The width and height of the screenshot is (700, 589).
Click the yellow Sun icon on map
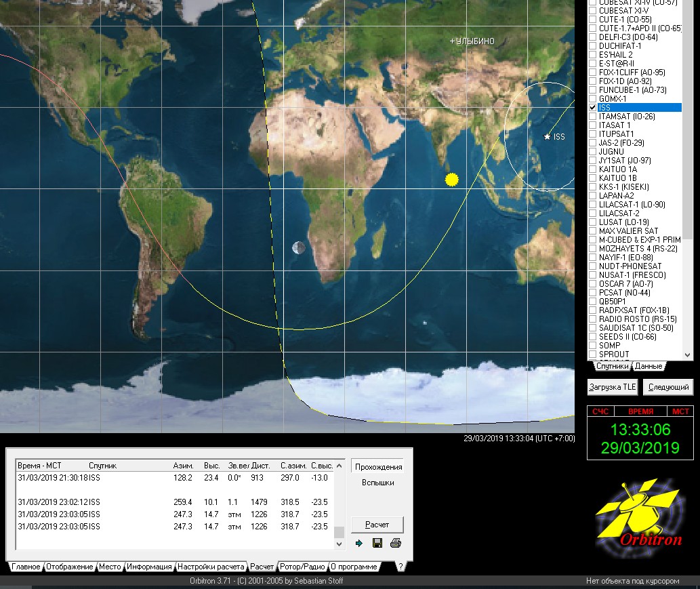452,179
